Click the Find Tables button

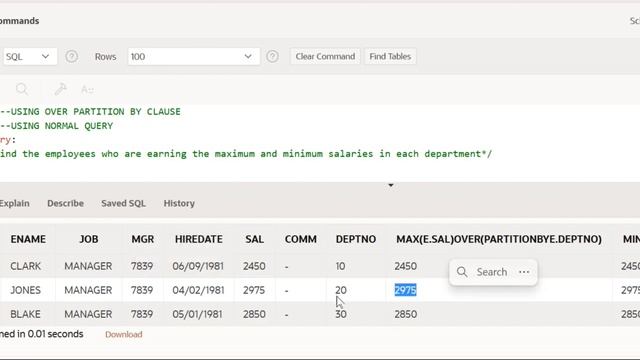pyautogui.click(x=390, y=56)
